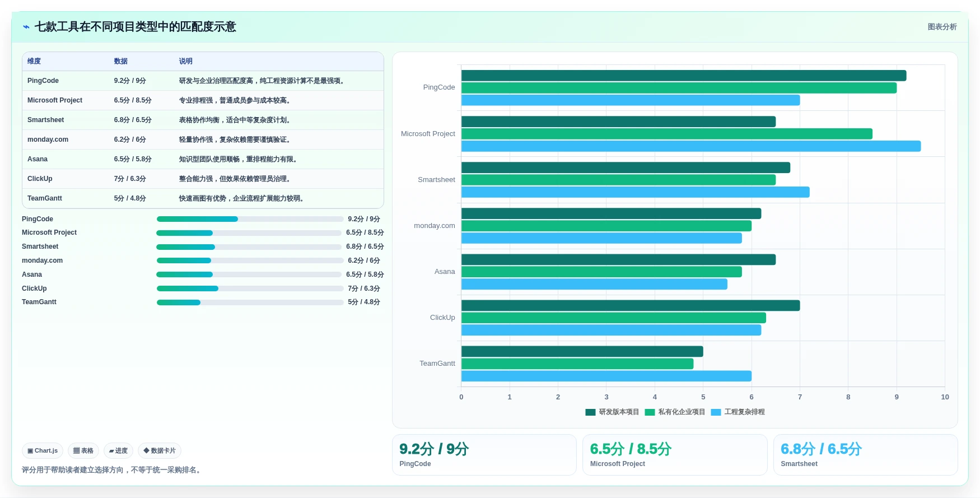This screenshot has width=980, height=498.
Task: Toggle the 私有化企业项目 legend swatch
Action: click(x=650, y=412)
